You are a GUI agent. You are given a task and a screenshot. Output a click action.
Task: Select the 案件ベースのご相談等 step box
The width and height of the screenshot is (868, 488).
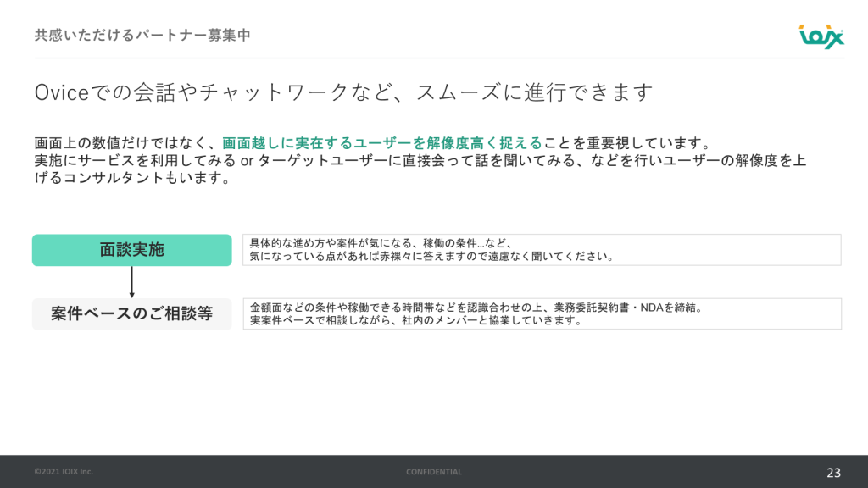point(131,313)
